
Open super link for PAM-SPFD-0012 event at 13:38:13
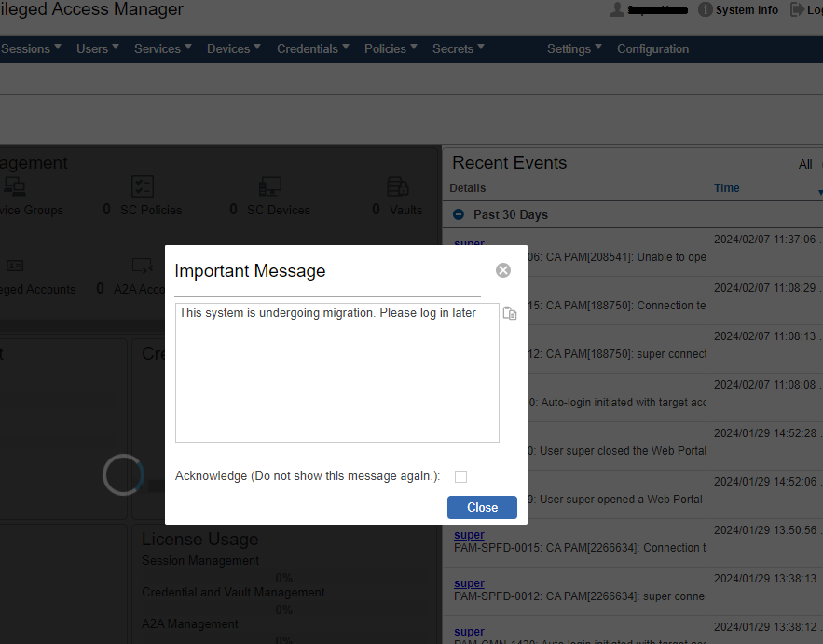click(469, 583)
